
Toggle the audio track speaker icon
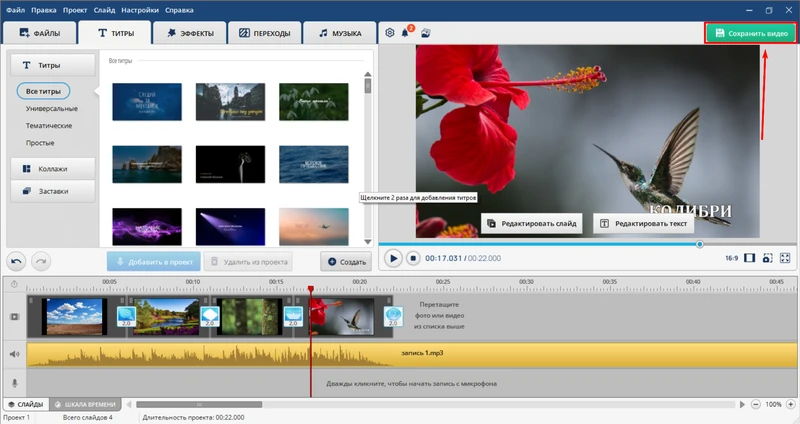[x=14, y=354]
